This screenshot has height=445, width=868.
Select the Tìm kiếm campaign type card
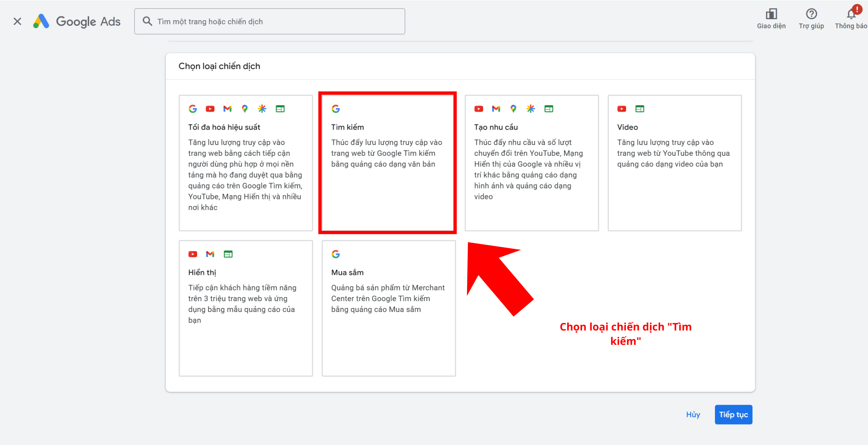point(388,163)
